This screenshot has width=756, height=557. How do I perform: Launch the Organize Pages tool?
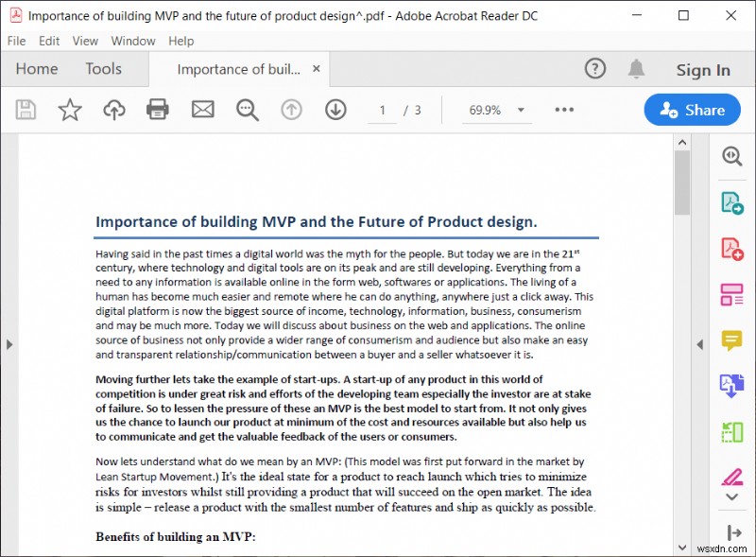731,293
